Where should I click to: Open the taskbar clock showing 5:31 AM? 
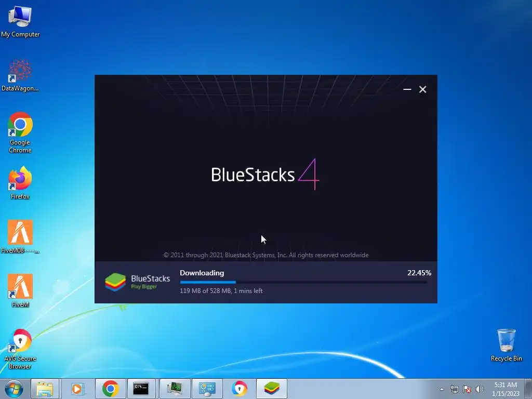pyautogui.click(x=506, y=389)
